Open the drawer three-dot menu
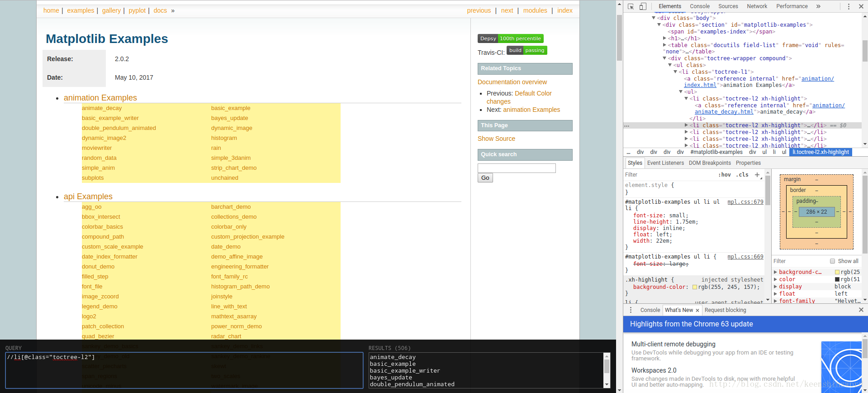The image size is (868, 393). coord(631,310)
